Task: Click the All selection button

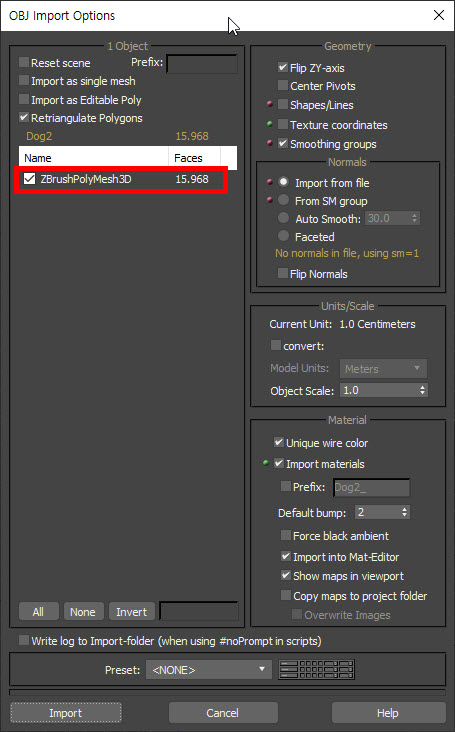Action: click(39, 611)
